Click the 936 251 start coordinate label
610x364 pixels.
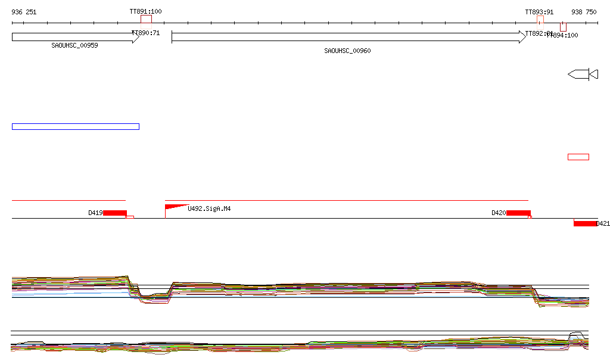24,12
